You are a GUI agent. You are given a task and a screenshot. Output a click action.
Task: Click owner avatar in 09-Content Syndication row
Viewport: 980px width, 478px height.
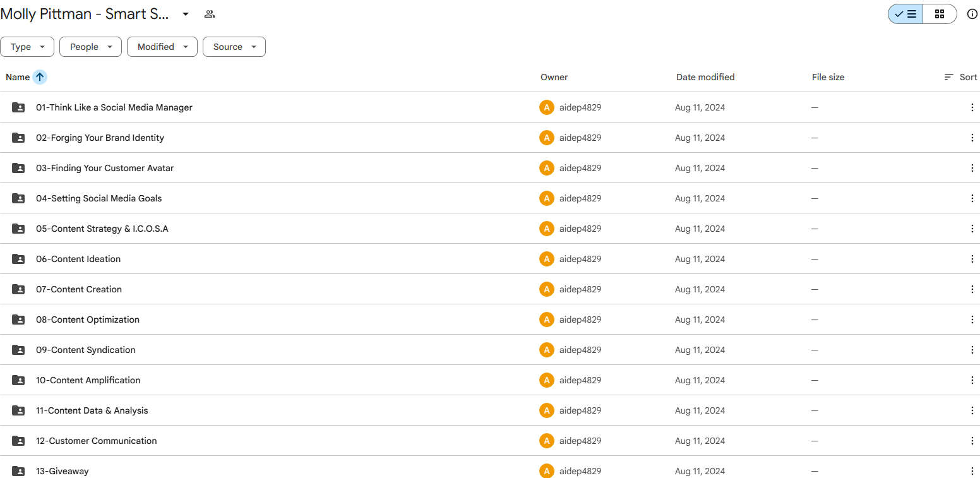[547, 350]
